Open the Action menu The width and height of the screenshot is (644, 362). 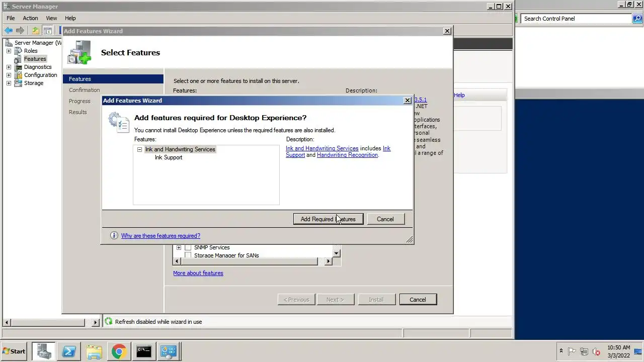tap(30, 18)
